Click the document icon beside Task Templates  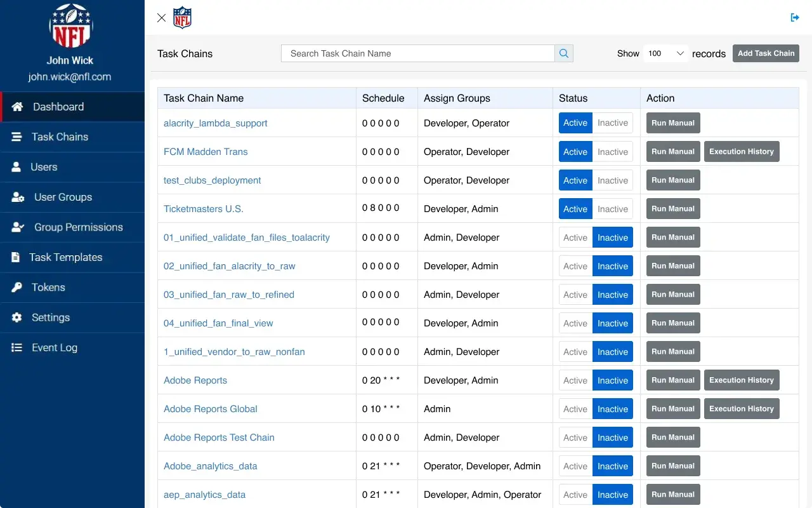[x=16, y=257]
